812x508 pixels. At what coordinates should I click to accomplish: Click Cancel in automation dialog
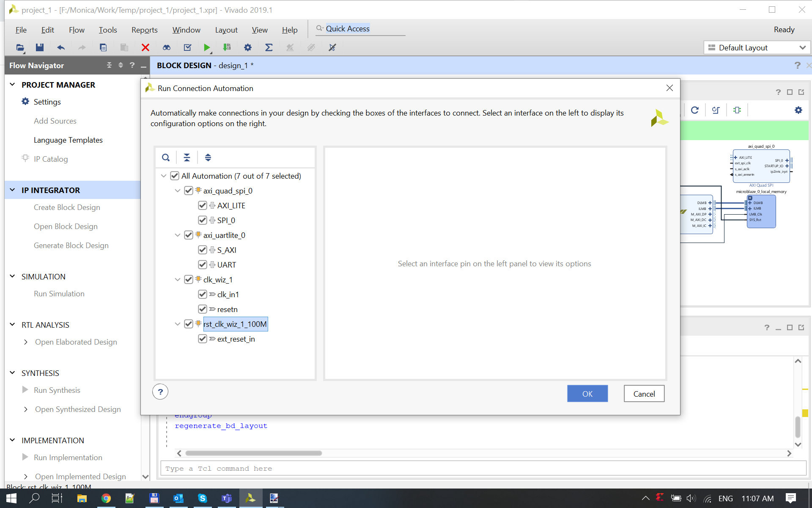pos(644,394)
